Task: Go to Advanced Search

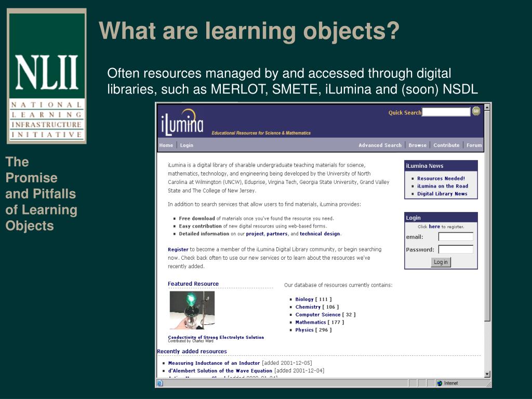Action: click(380, 145)
